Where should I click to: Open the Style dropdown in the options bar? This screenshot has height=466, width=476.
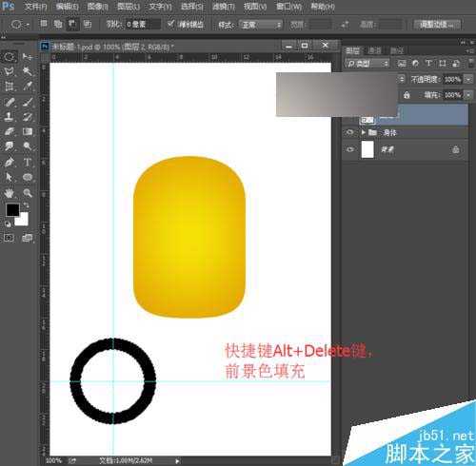click(x=261, y=25)
